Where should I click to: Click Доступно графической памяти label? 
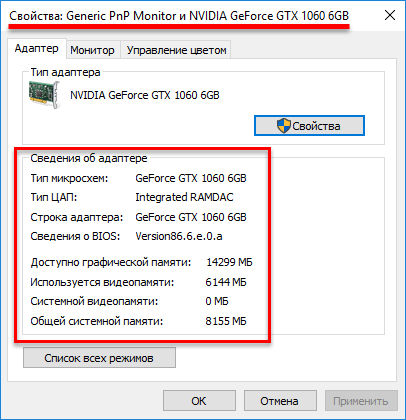[x=111, y=262]
